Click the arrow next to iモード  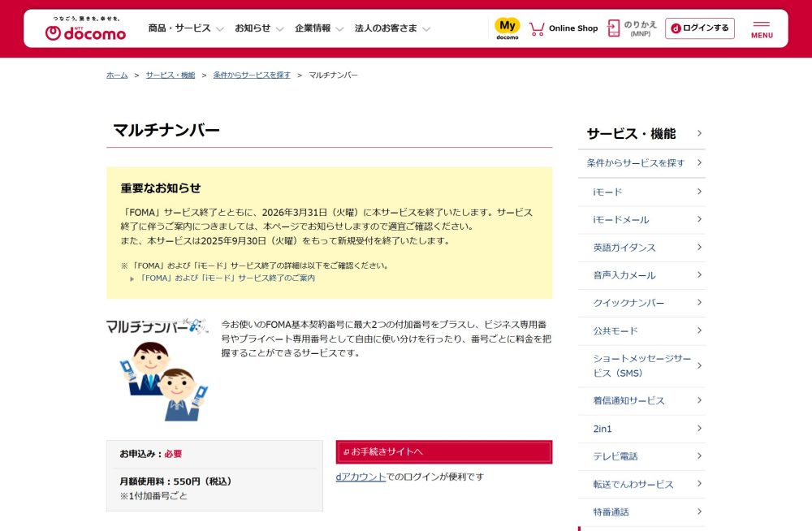699,192
